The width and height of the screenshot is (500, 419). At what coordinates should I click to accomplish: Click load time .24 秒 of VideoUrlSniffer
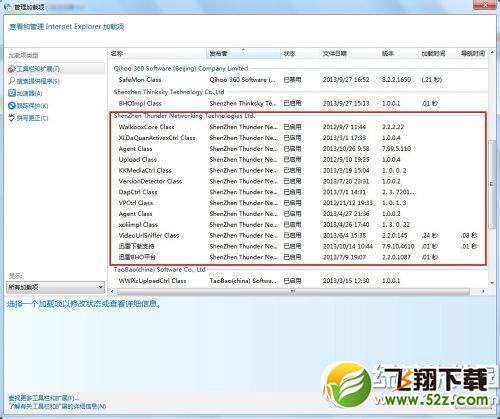[430, 236]
